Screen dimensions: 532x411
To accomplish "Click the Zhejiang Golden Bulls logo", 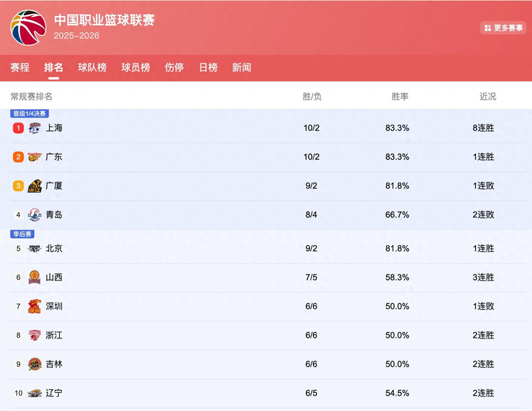I will click(x=34, y=335).
